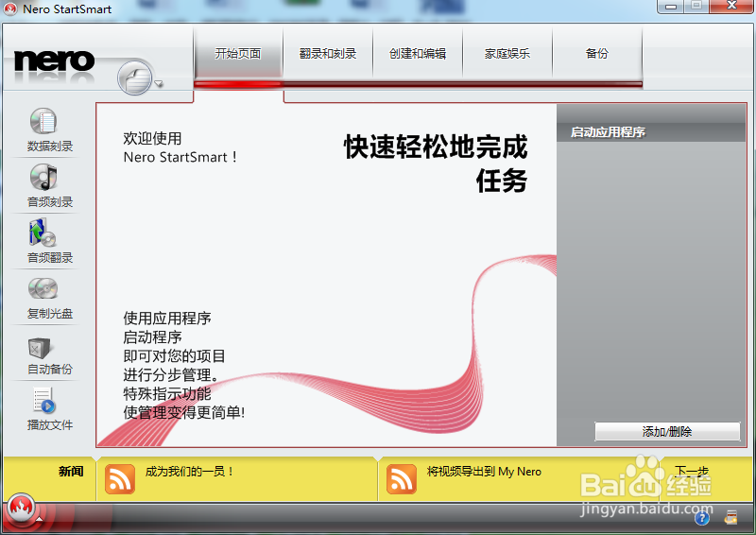Open RSS icon for 将视频导出到 My Nero
Screen dimensions: 756x535
coord(401,479)
